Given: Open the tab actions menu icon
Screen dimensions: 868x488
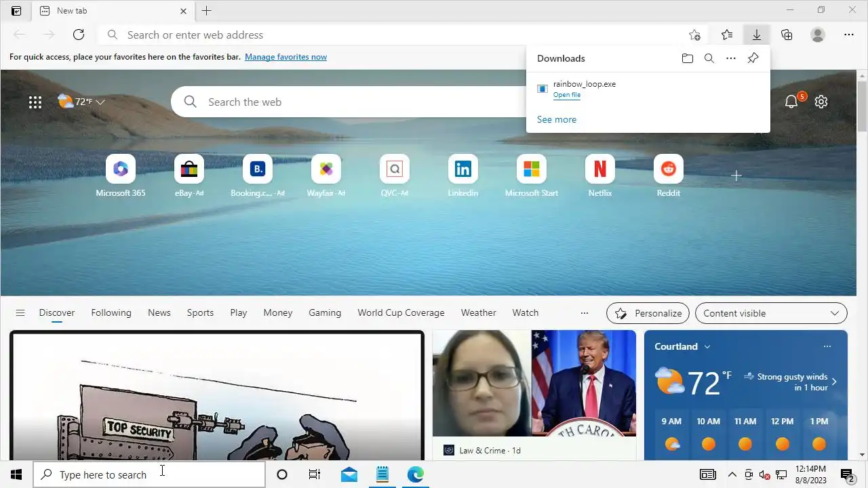Looking at the screenshot, I should (16, 11).
